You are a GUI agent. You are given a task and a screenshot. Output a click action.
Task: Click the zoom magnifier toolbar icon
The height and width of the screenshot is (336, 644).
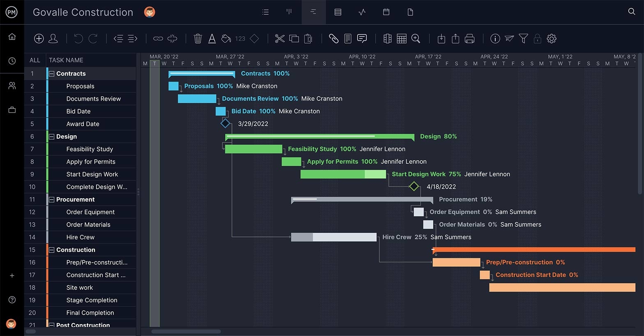416,39
